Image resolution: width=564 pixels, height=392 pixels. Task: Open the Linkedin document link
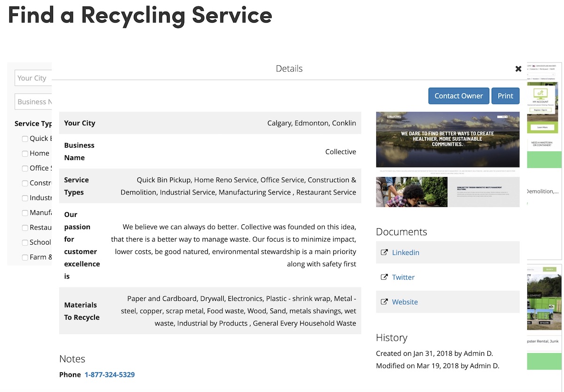pyautogui.click(x=406, y=253)
